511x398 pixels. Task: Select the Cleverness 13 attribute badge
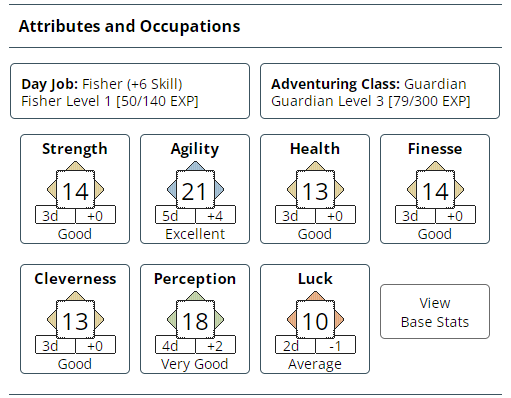pyautogui.click(x=75, y=319)
